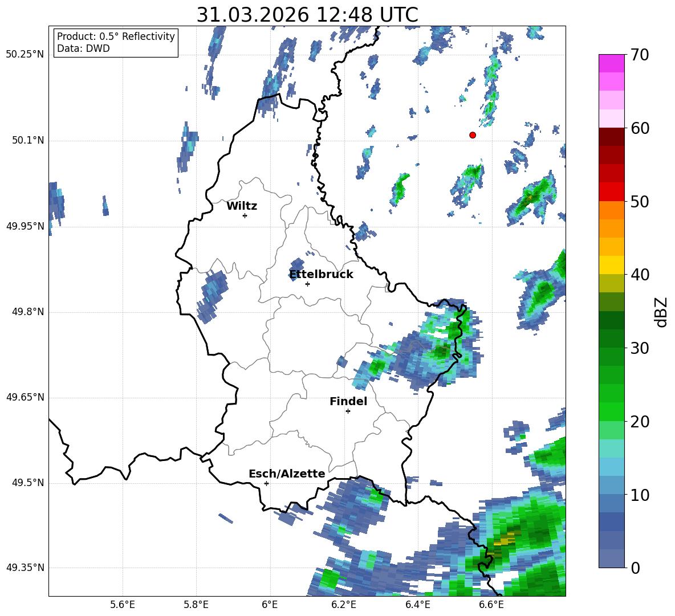Click the 20 tick on the colorbar

click(639, 422)
